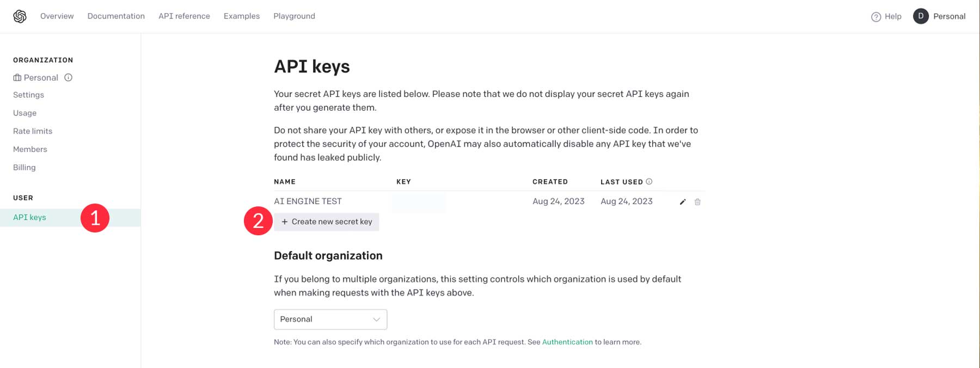
Task: Click the info icon next to Personal organization
Action: pyautogui.click(x=68, y=77)
